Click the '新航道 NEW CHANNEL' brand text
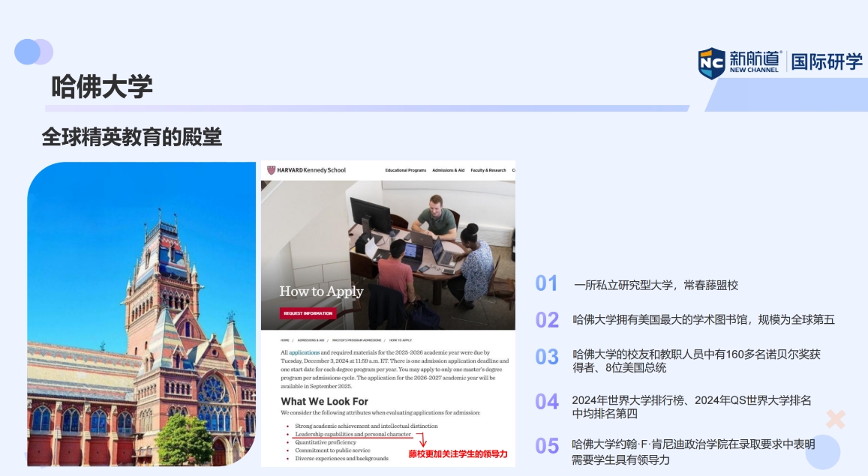The width and height of the screenshot is (868, 476). [755, 61]
